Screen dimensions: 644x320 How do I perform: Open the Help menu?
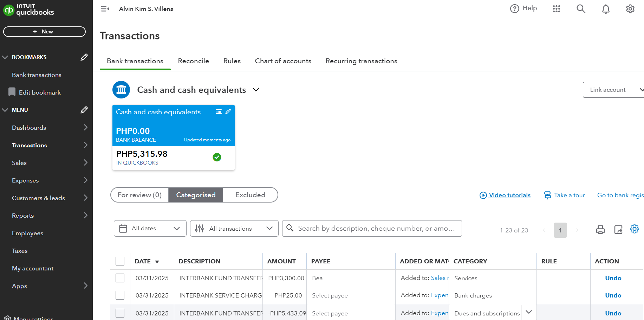pyautogui.click(x=523, y=8)
